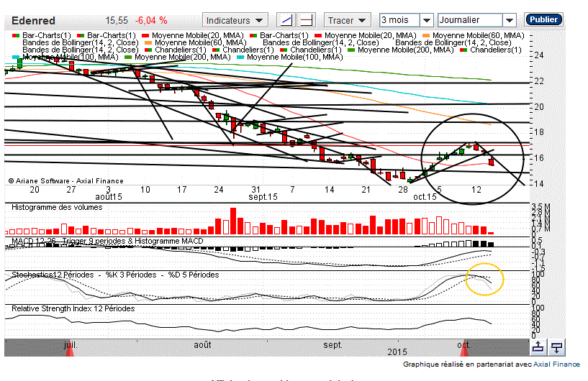
Task: Click the 15,55 price value
Action: [x=117, y=20]
